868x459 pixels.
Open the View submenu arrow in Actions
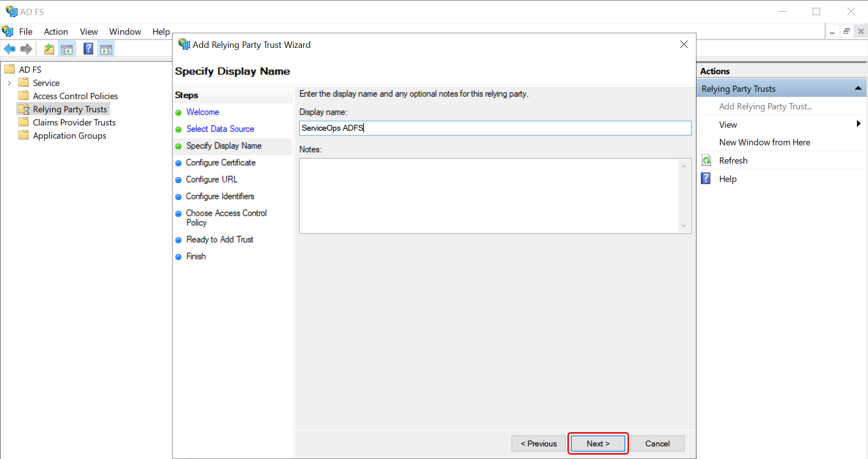pos(858,124)
